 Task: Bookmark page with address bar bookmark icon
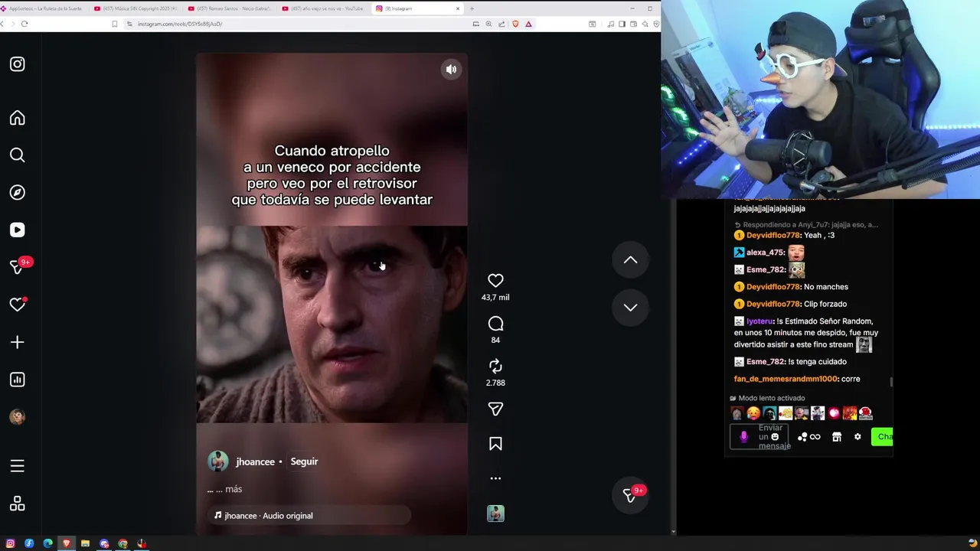pyautogui.click(x=115, y=24)
